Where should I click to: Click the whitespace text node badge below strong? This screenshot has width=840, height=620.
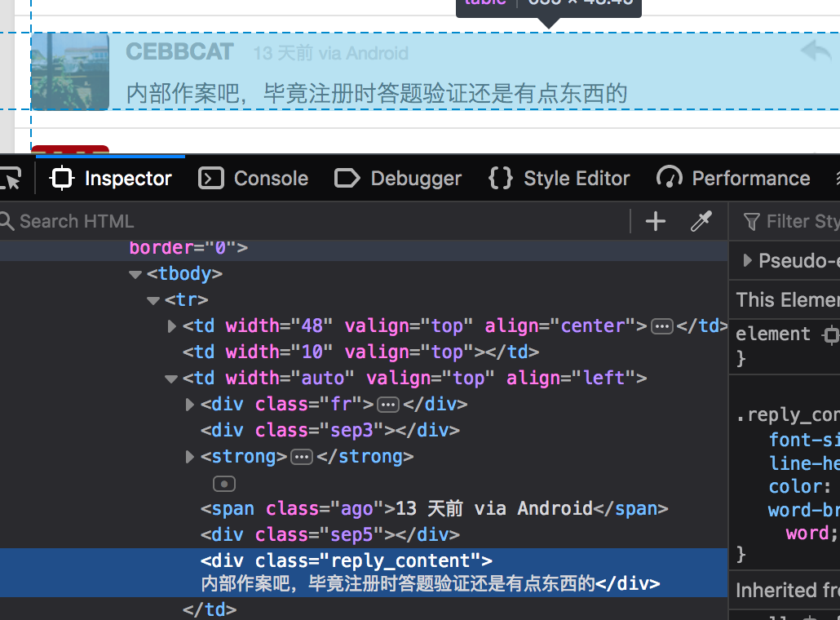[223, 484]
